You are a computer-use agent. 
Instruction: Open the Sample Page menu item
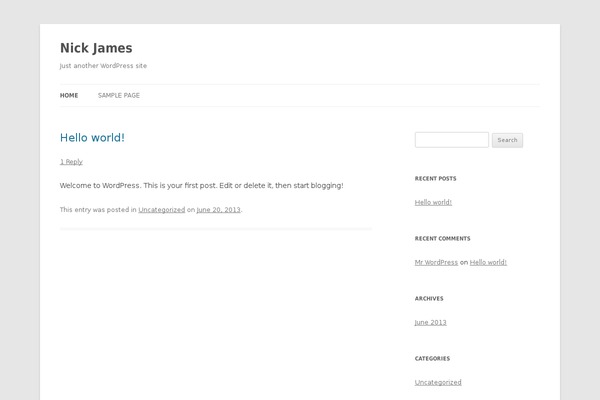click(x=119, y=95)
